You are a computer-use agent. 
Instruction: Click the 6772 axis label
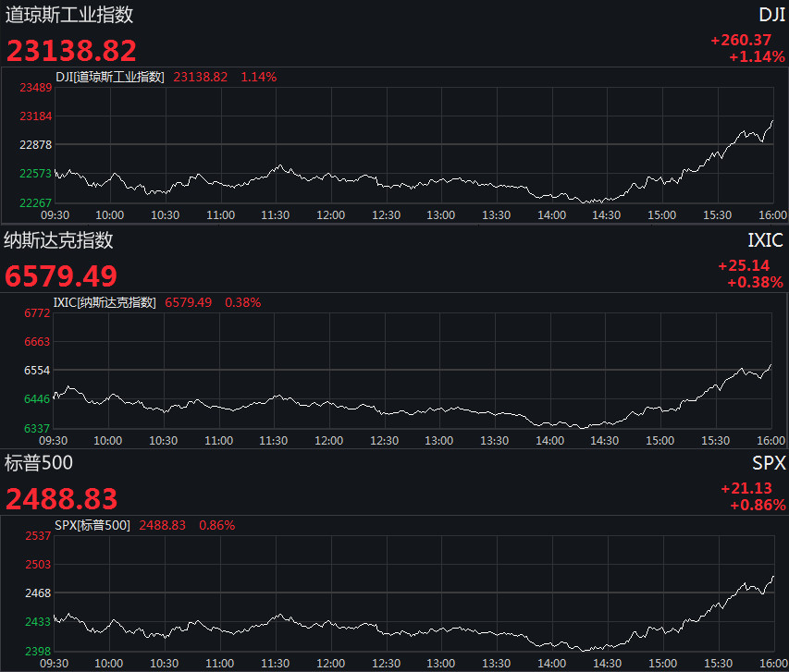(37, 312)
